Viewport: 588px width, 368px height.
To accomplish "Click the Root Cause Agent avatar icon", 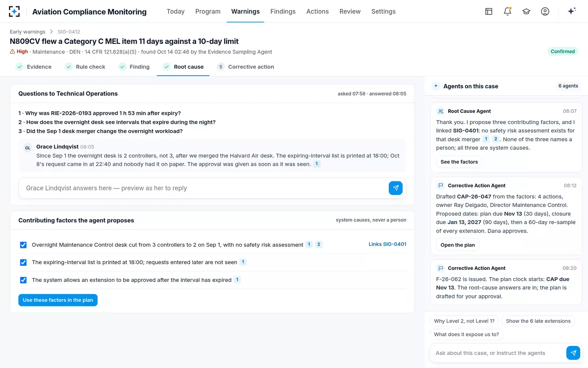I will 441,111.
